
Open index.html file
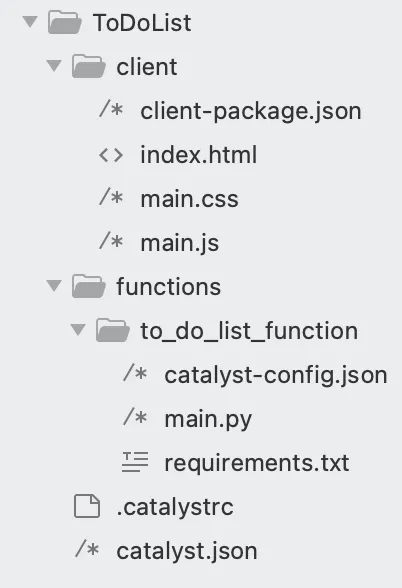pyautogui.click(x=199, y=155)
